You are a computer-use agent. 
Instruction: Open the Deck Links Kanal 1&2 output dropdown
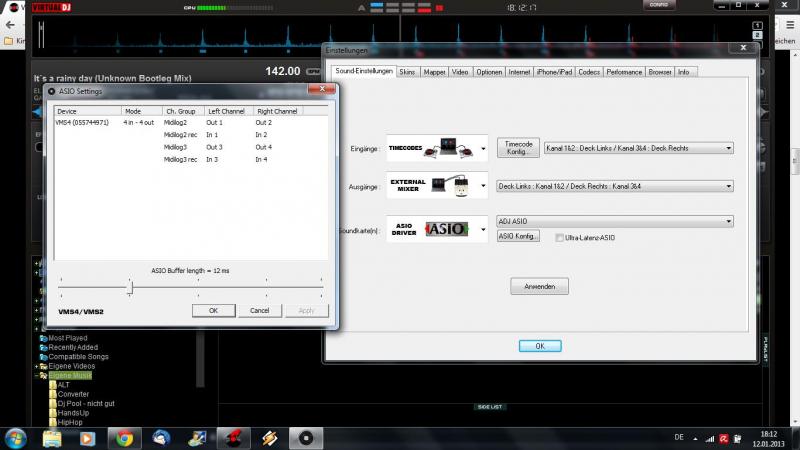coord(615,186)
